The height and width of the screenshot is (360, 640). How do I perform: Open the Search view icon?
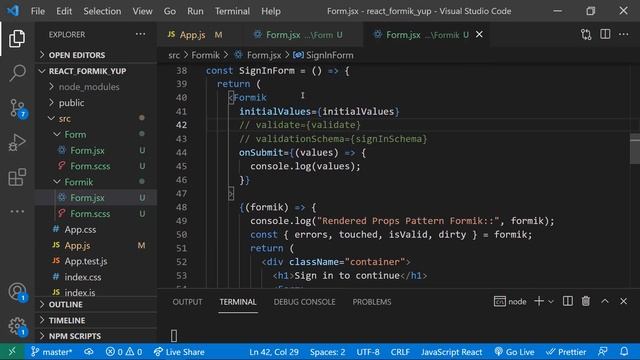[17, 73]
